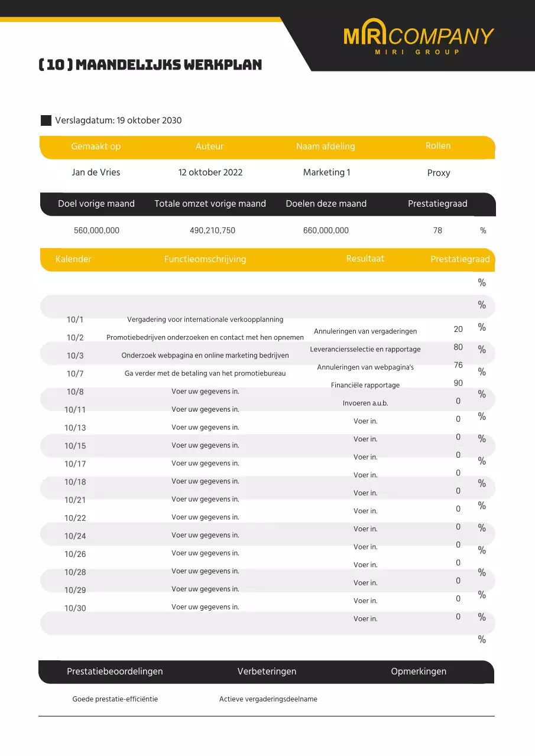Click the "Prestatiebeoordelingen" section header
Viewport: 535px width, 756px height.
click(115, 672)
